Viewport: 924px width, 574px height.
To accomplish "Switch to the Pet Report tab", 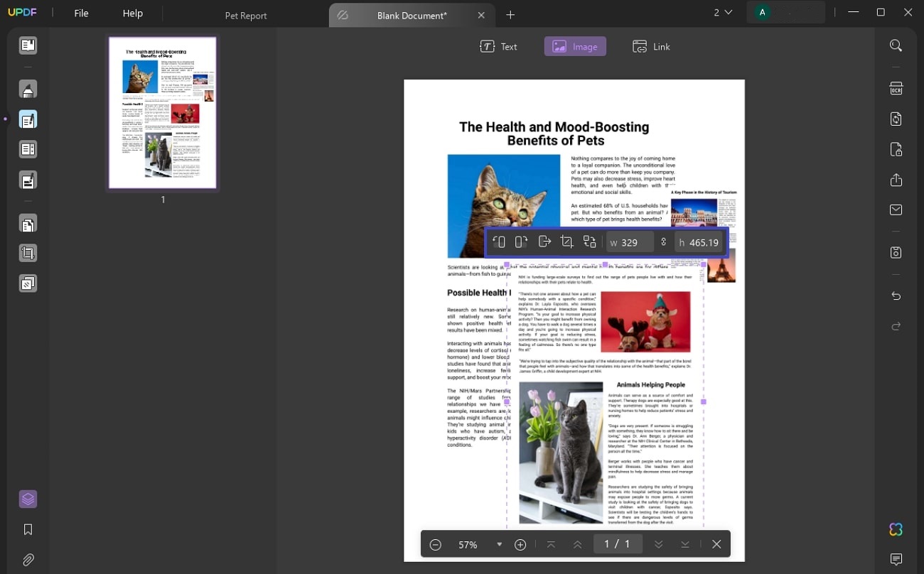I will [x=245, y=15].
